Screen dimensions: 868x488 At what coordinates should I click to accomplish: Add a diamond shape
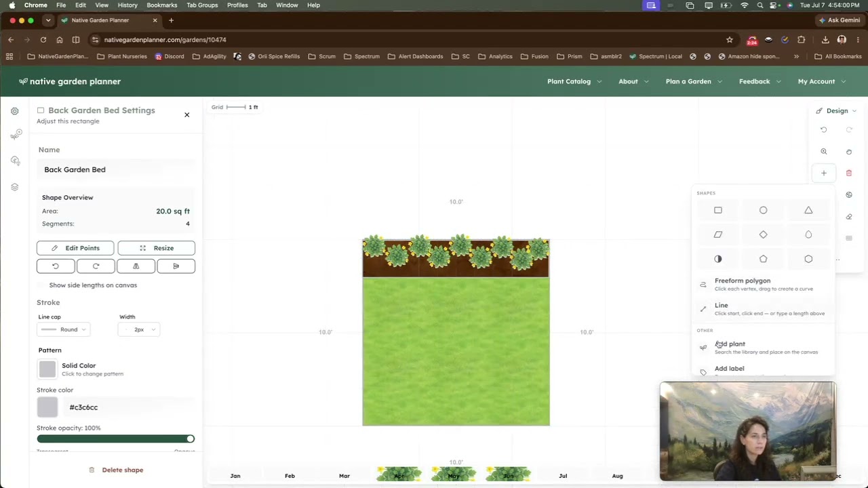click(763, 235)
